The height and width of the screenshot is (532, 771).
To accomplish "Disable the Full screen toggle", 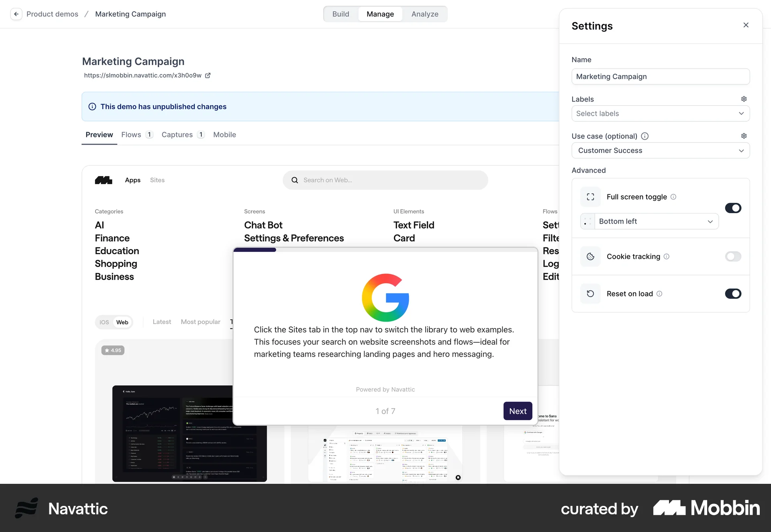I will [x=733, y=208].
